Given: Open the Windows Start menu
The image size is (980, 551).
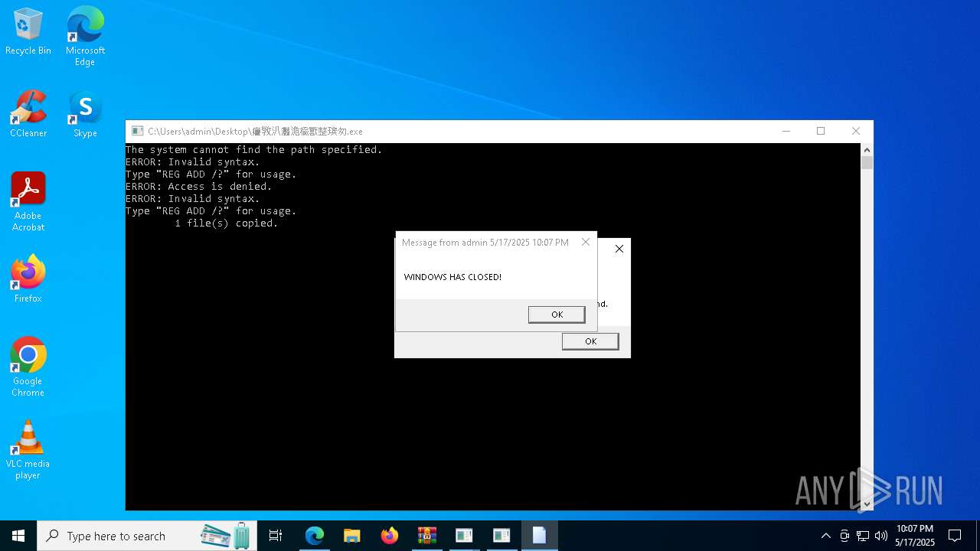Looking at the screenshot, I should click(18, 536).
